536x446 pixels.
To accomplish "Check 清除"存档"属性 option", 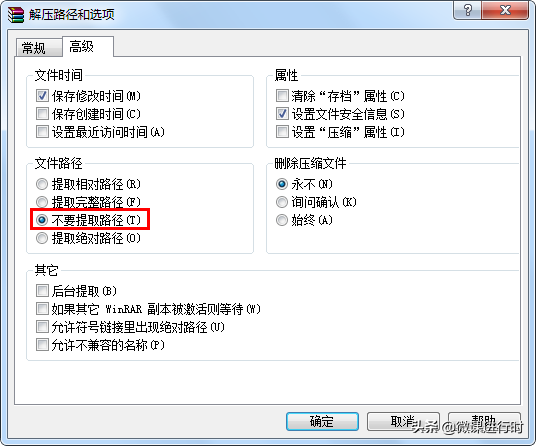I will tap(282, 96).
